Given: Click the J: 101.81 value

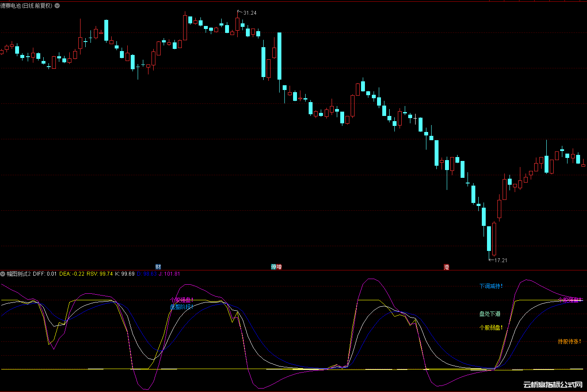Looking at the screenshot, I should click(170, 274).
